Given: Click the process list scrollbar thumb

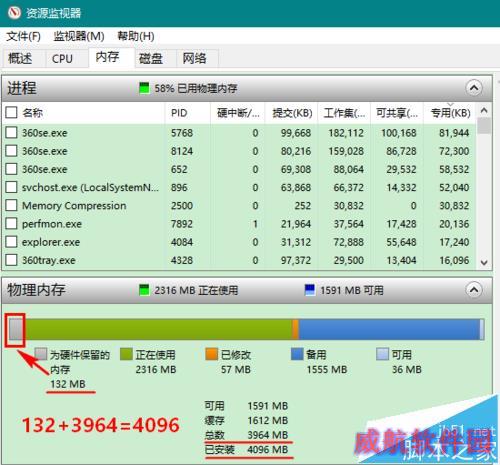Looking at the screenshot, I should (x=484, y=126).
